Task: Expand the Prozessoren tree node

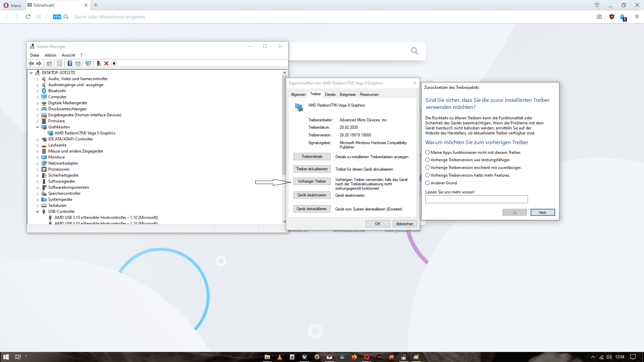Action: coord(38,169)
